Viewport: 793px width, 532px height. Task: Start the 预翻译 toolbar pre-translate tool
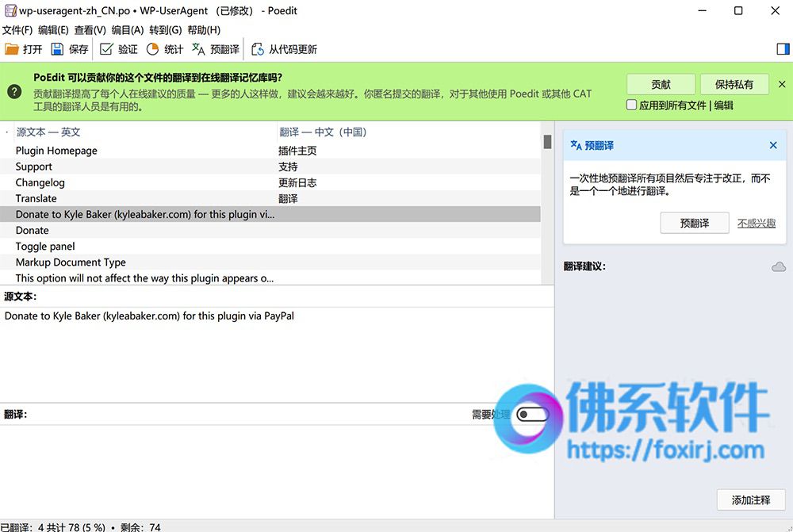[x=216, y=49]
